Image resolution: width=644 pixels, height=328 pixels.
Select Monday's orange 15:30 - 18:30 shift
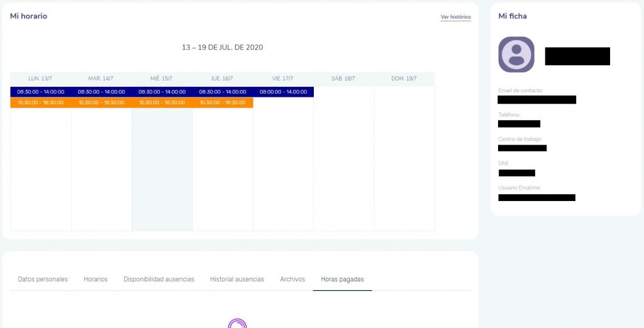(41, 102)
